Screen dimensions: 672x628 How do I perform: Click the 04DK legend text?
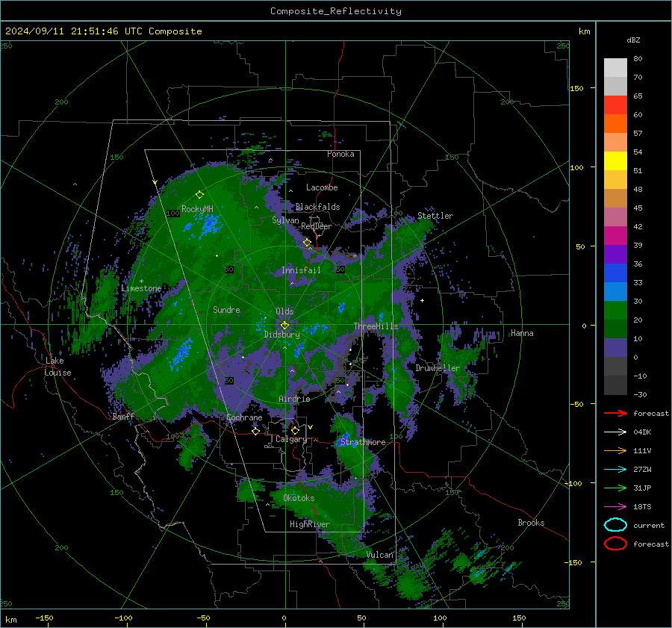[x=642, y=432]
